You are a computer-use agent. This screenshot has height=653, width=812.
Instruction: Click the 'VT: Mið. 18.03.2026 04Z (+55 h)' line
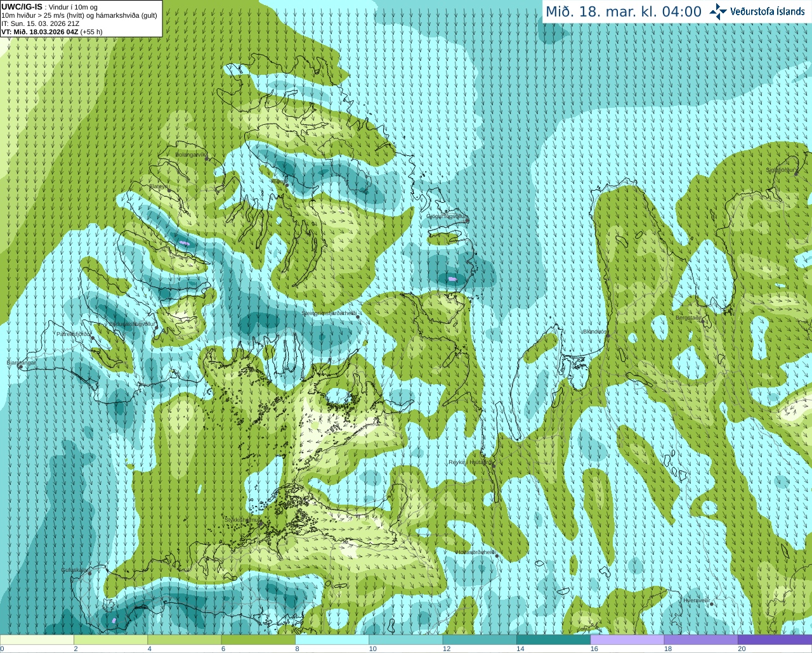point(52,32)
